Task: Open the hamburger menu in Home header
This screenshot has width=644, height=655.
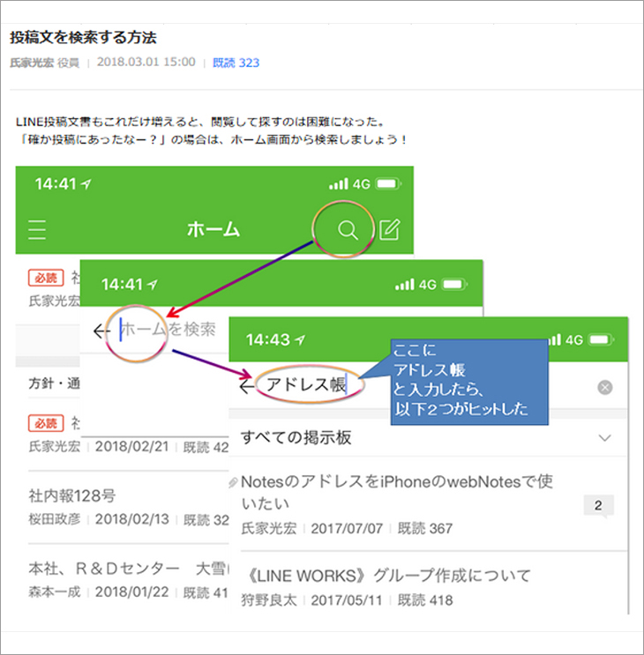Action: [37, 231]
